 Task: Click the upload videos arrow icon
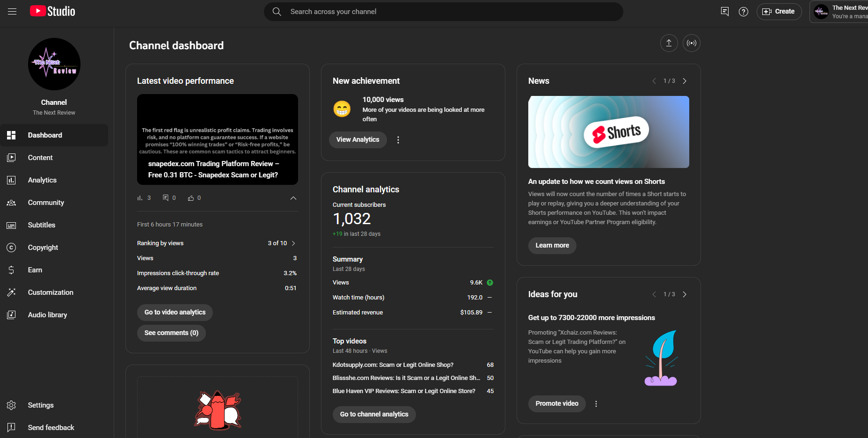click(x=669, y=43)
